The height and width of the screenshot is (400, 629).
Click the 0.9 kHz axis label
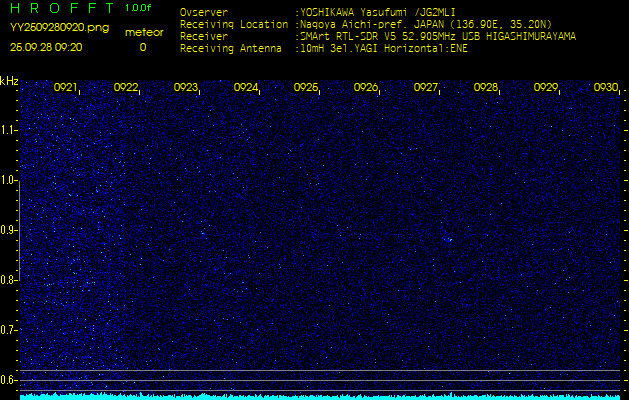point(8,230)
